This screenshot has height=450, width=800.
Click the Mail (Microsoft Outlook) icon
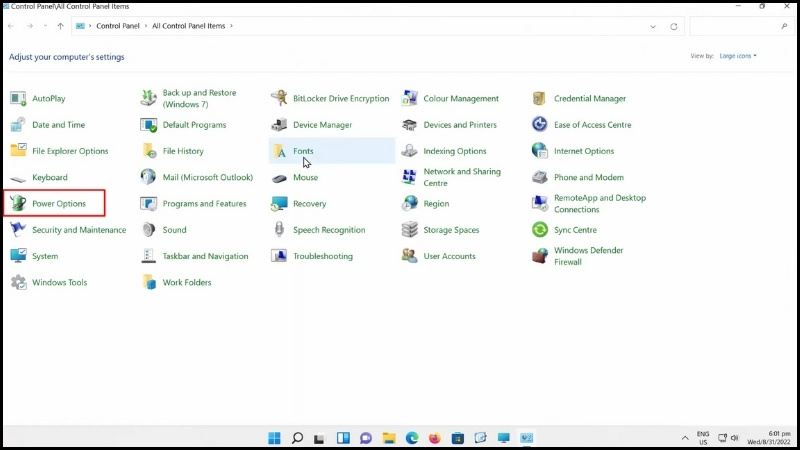click(x=148, y=177)
